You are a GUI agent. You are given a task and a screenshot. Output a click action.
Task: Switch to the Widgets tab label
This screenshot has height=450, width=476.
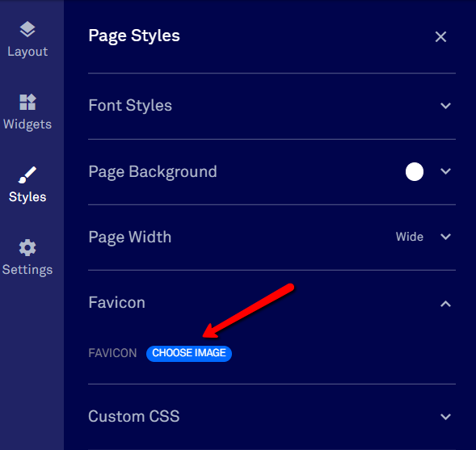(x=27, y=124)
